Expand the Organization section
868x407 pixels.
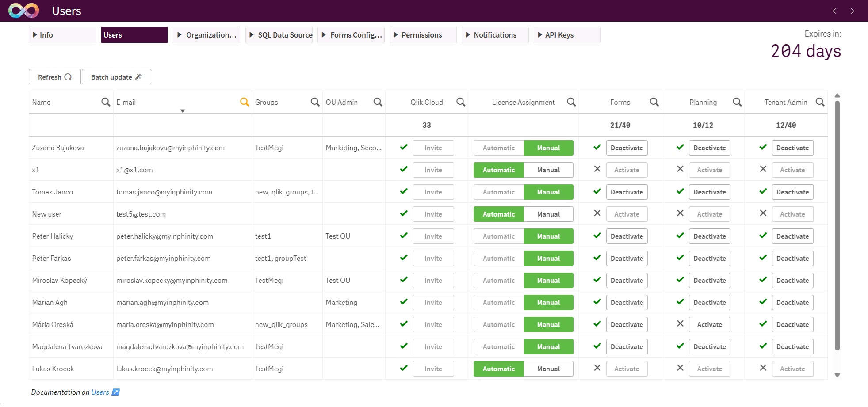(x=206, y=35)
